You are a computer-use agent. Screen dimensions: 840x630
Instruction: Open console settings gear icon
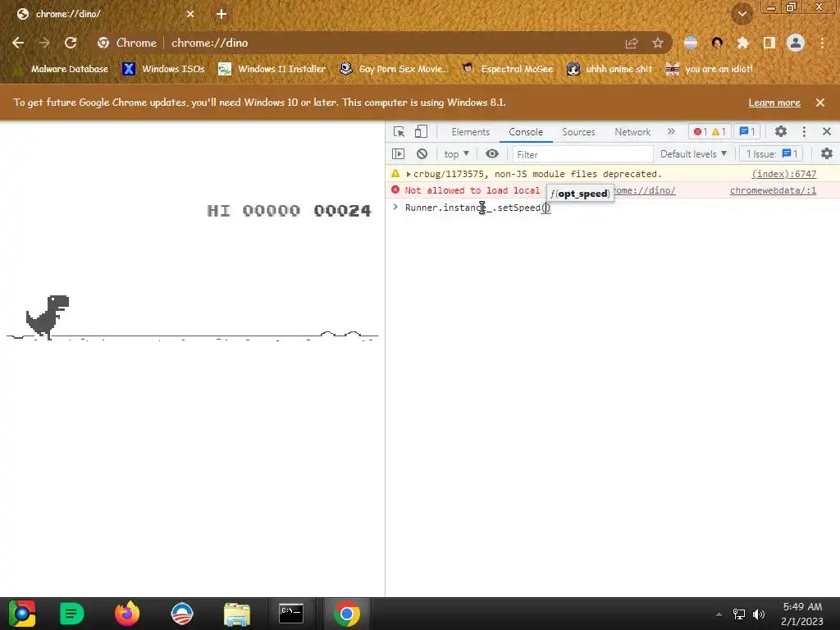pos(827,153)
